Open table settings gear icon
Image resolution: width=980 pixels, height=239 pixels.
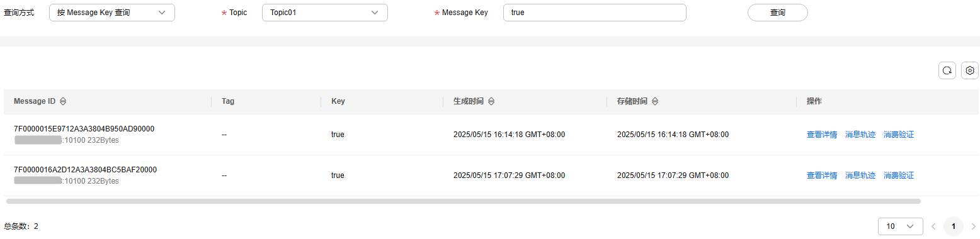[970, 70]
